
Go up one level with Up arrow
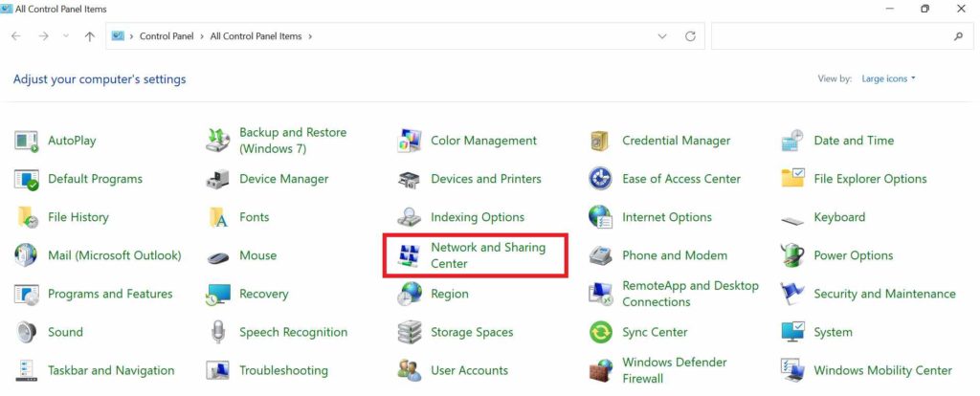point(89,36)
